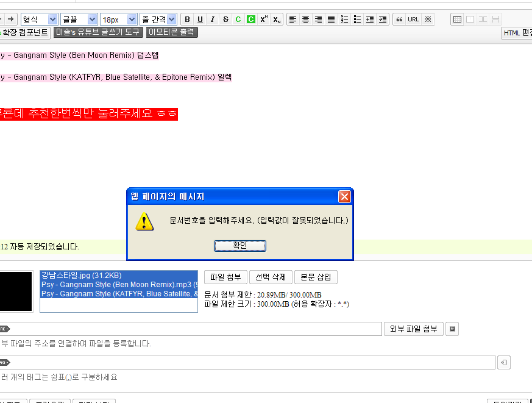Insert URL link
532x403 pixels.
pyautogui.click(x=413, y=20)
